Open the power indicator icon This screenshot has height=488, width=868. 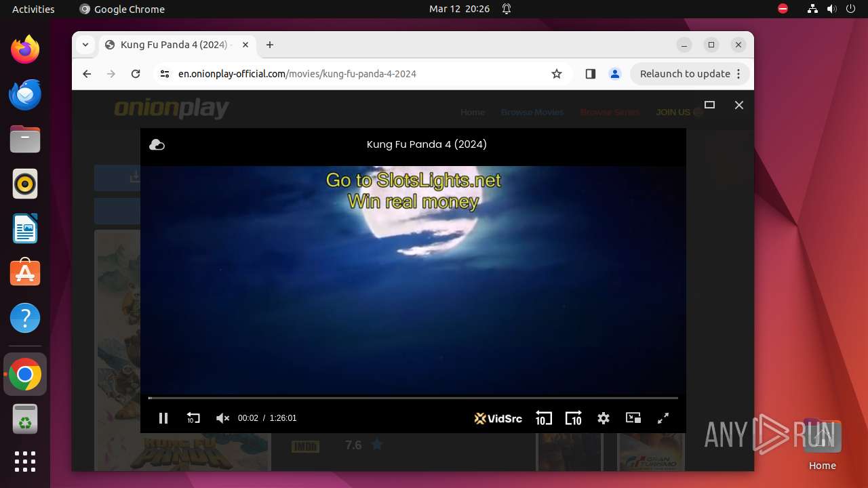(x=850, y=9)
